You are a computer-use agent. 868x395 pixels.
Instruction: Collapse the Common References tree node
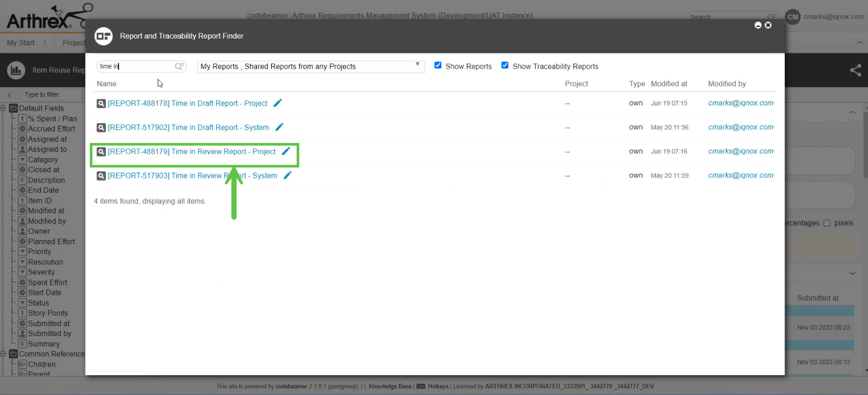3,354
